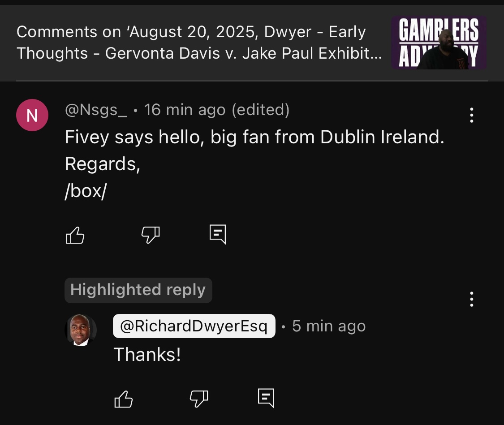The height and width of the screenshot is (425, 504).
Task: Open more options for @Nsgs_ comment
Action: coord(472,115)
